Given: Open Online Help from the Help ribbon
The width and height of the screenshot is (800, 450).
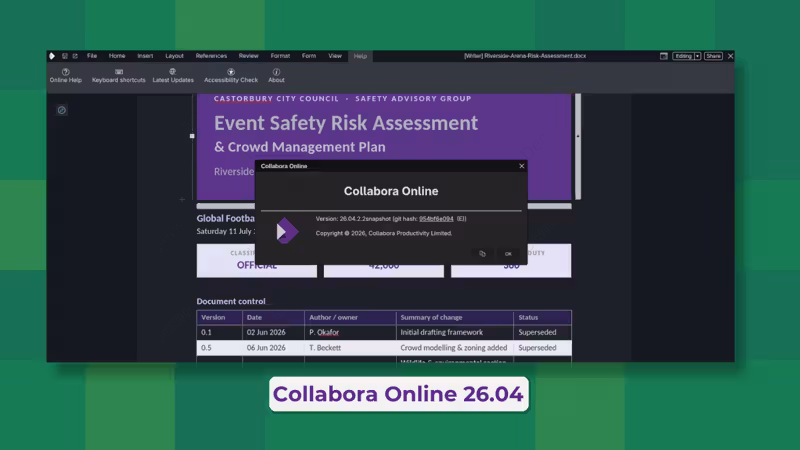Looking at the screenshot, I should [65, 76].
